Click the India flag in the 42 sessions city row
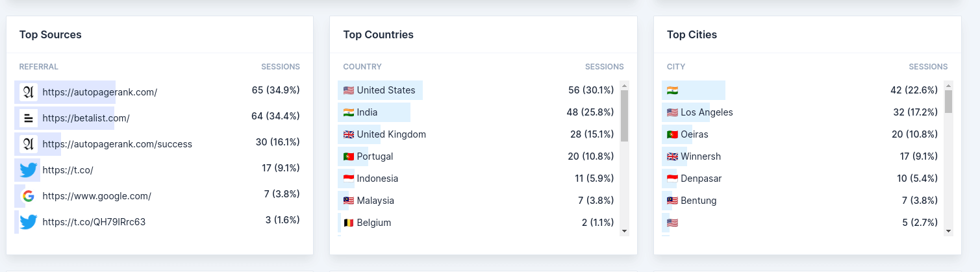This screenshot has height=272, width=980. pos(673,90)
